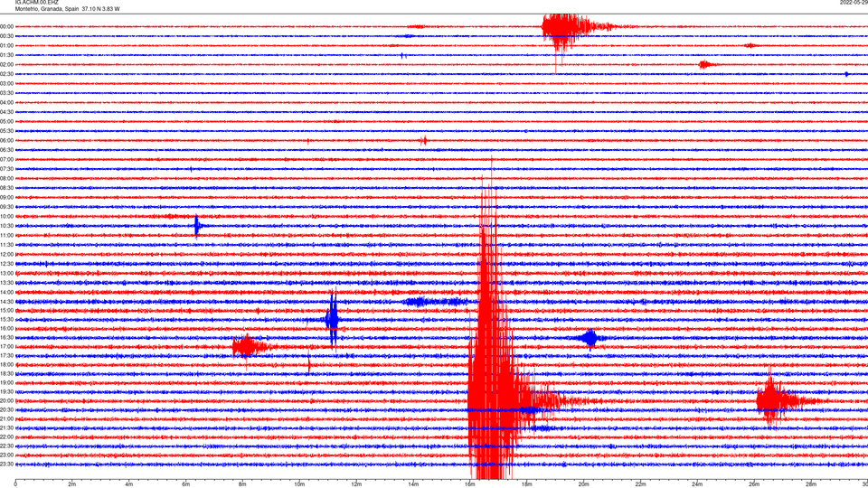Click the 00:00 trace time label

tap(6, 26)
